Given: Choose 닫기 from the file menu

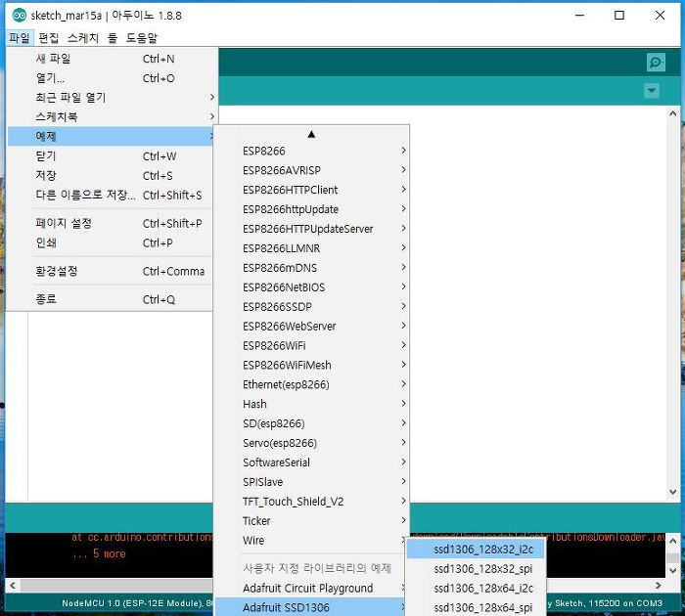Looking at the screenshot, I should (x=111, y=155).
